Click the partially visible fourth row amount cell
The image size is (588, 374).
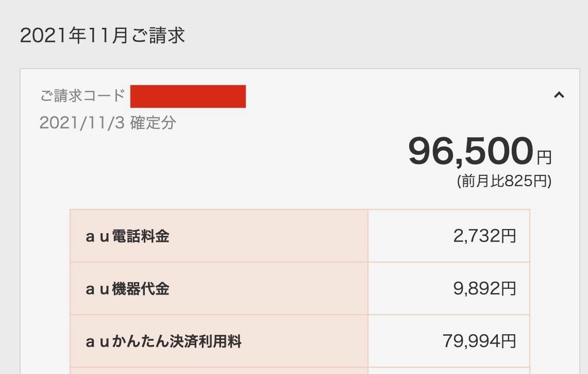pos(448,370)
